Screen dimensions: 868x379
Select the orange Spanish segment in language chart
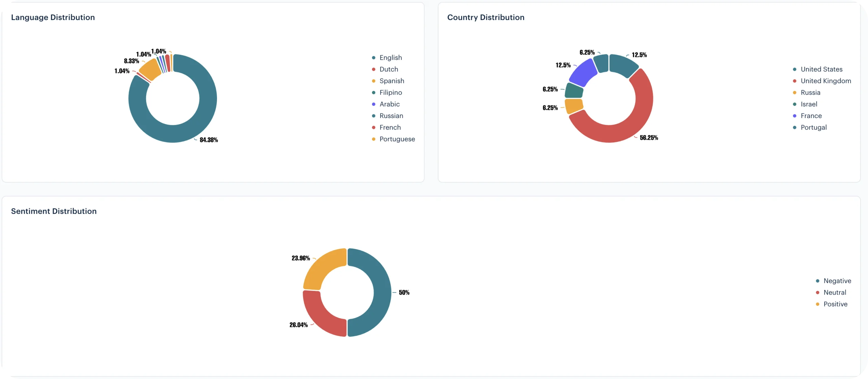pos(150,70)
